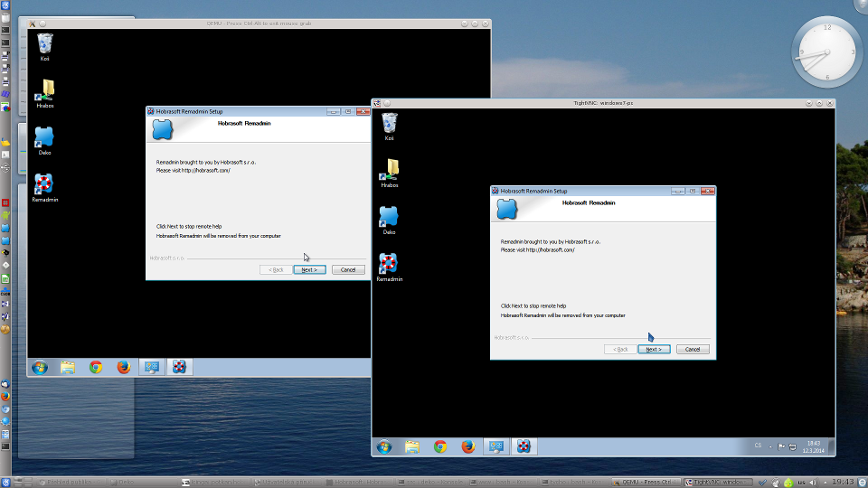Launch Firefox from QEMU window taskbar
Screen dimensions: 868x488
pos(124,368)
